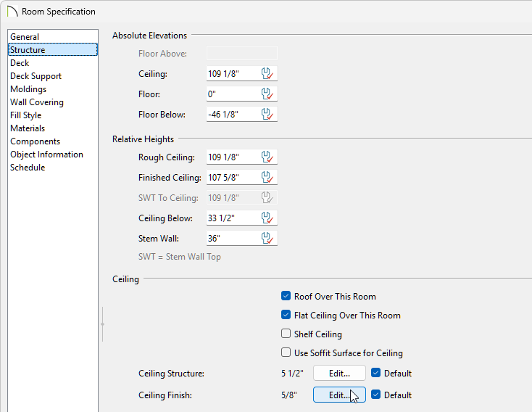Click the Room Specification title bar icon

pyautogui.click(x=12, y=11)
